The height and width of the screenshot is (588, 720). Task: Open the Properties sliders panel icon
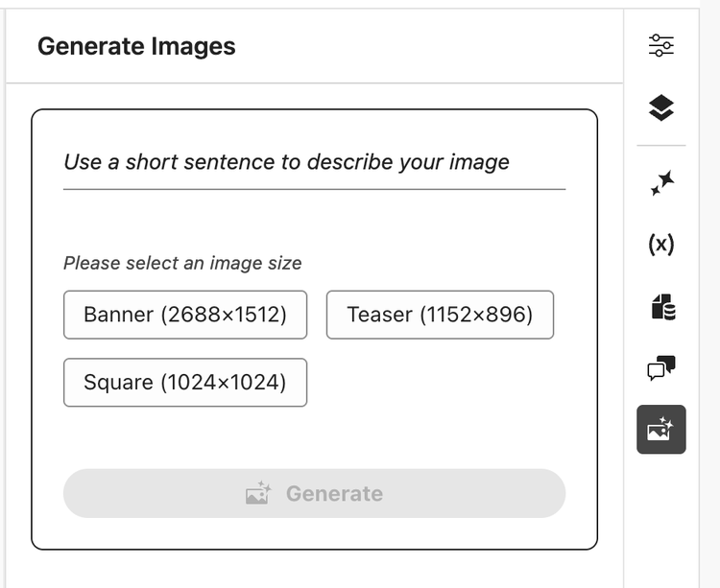[660, 45]
